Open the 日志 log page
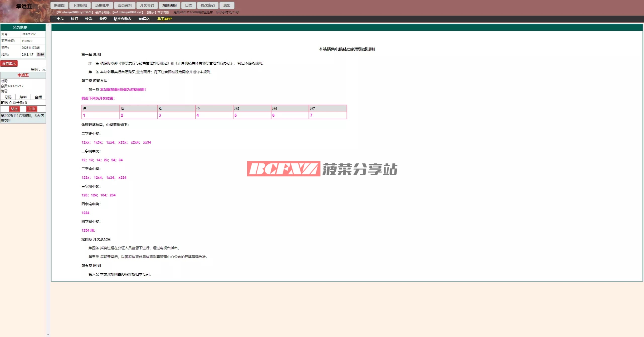 (188, 5)
